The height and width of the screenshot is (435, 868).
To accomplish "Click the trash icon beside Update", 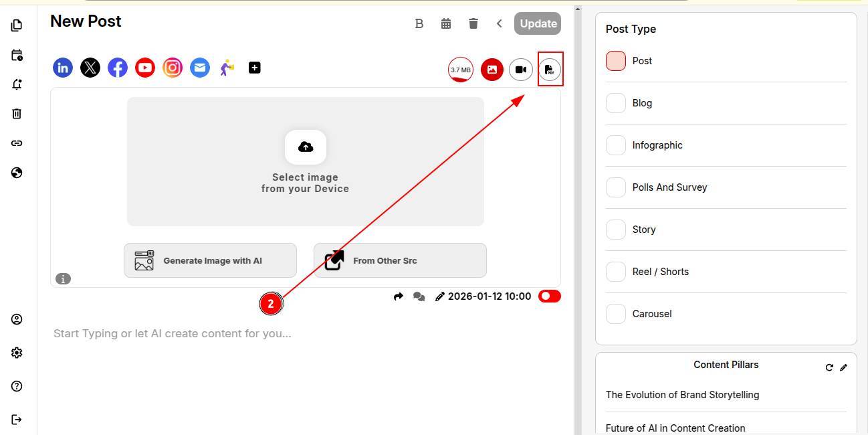I will pyautogui.click(x=473, y=24).
